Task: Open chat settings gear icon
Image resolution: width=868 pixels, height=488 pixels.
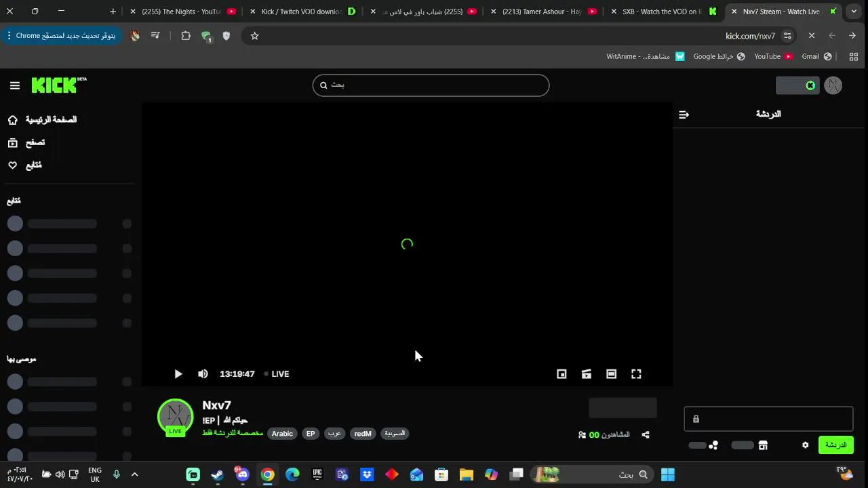Action: click(806, 445)
